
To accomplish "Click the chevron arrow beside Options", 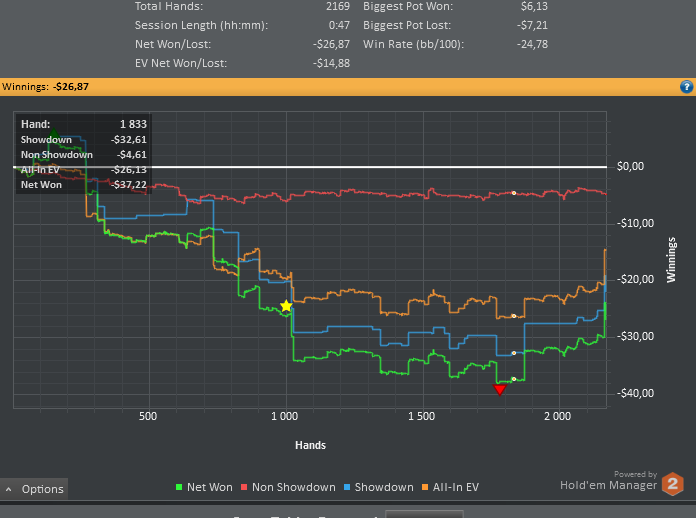I will [10, 489].
